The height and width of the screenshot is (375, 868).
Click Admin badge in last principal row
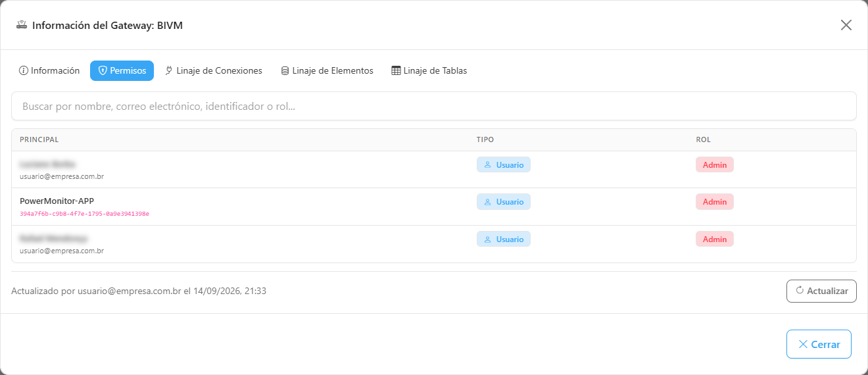[715, 239]
